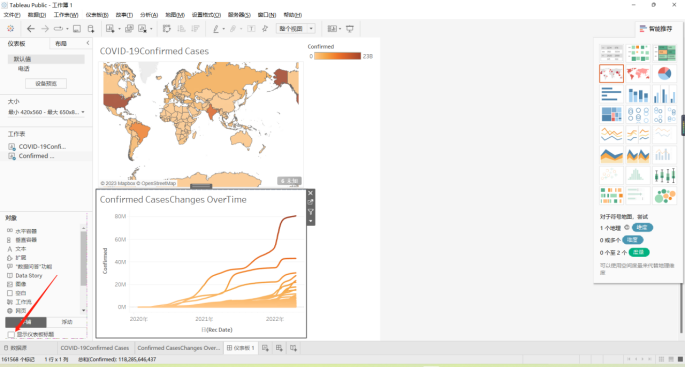Click the device preview button

coord(46,84)
